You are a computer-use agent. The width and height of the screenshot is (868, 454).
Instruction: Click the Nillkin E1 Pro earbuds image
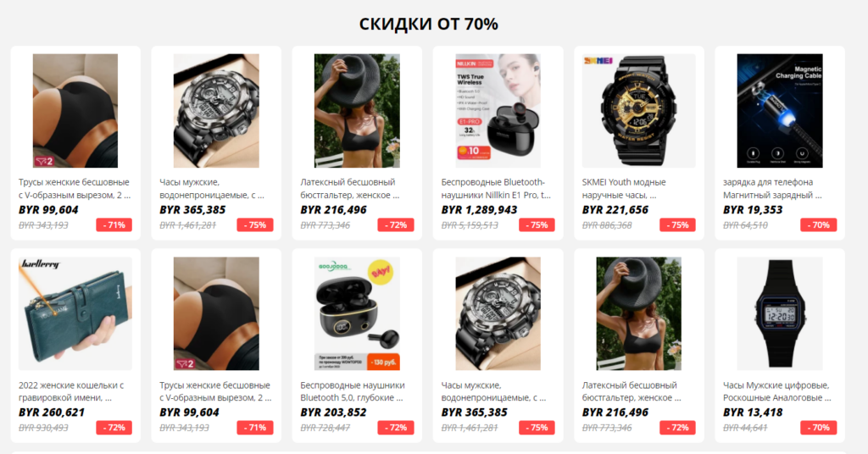point(498,111)
